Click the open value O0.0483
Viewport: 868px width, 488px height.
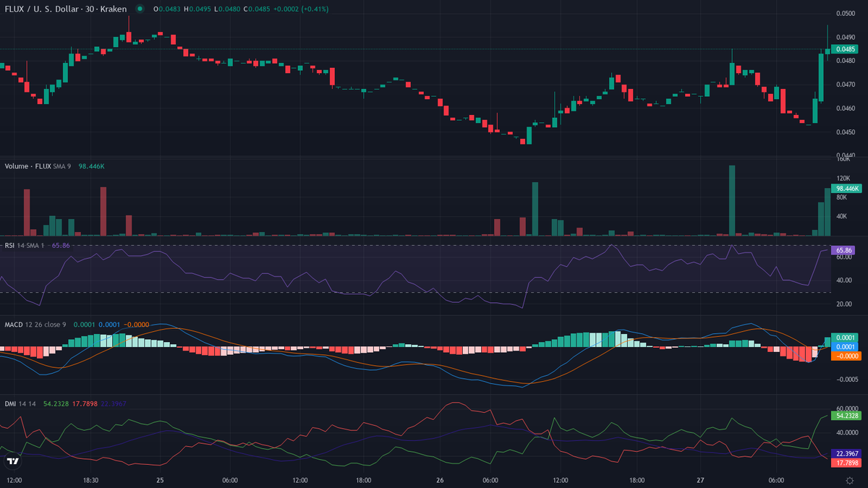pos(166,9)
